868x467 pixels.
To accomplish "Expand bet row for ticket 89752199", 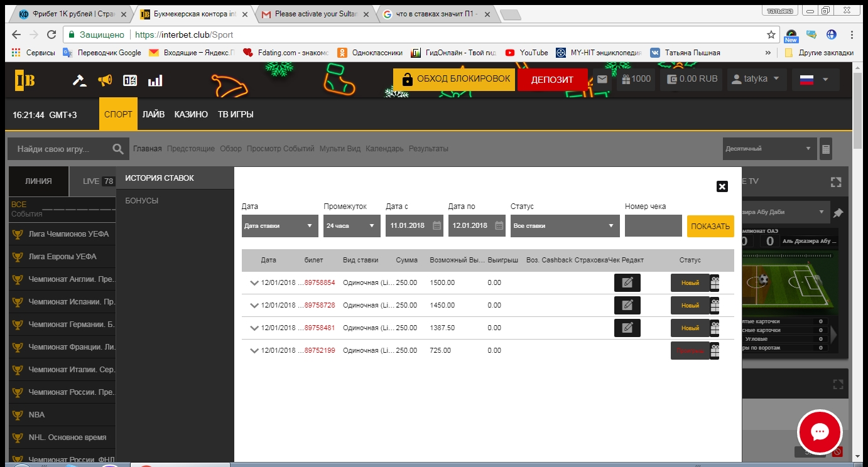I will [x=254, y=351].
